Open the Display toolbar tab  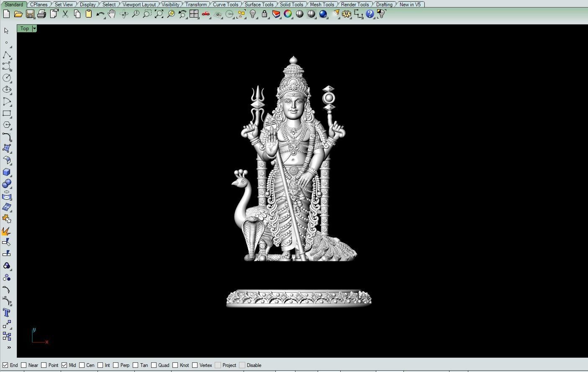pos(87,4)
